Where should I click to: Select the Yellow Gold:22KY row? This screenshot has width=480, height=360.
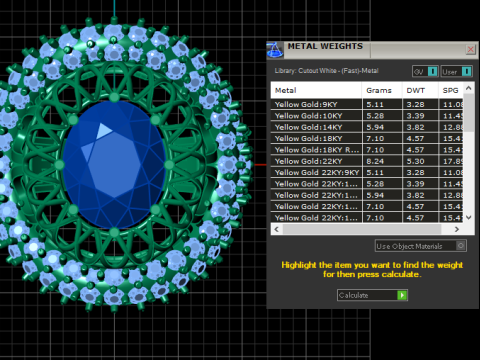[367, 161]
